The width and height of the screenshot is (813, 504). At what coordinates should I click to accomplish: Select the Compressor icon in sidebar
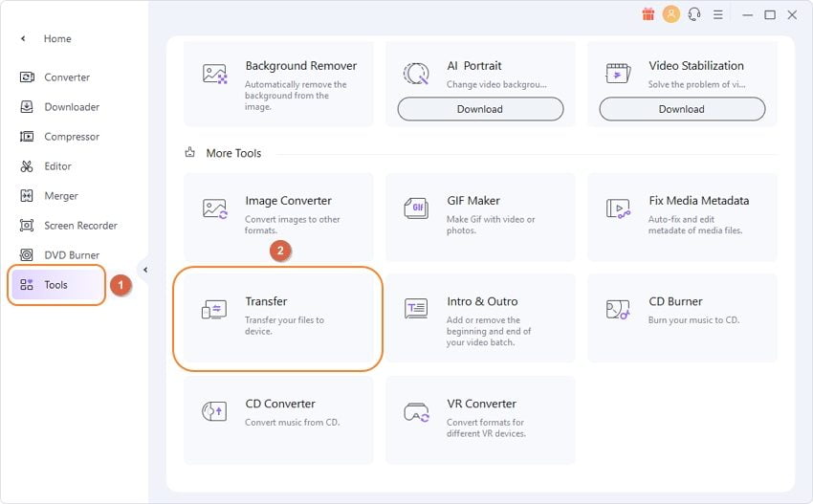[x=26, y=137]
